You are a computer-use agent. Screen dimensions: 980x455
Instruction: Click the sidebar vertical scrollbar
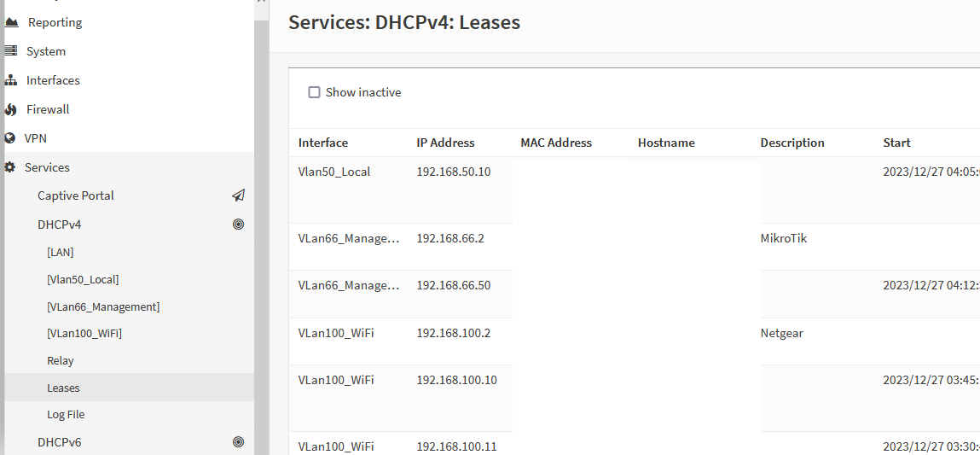pyautogui.click(x=262, y=222)
